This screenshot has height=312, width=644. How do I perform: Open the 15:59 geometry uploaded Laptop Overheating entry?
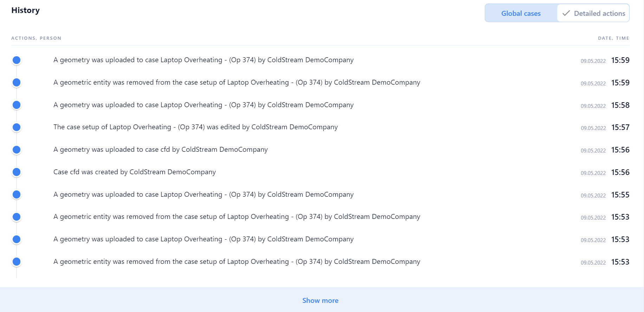coord(204,60)
